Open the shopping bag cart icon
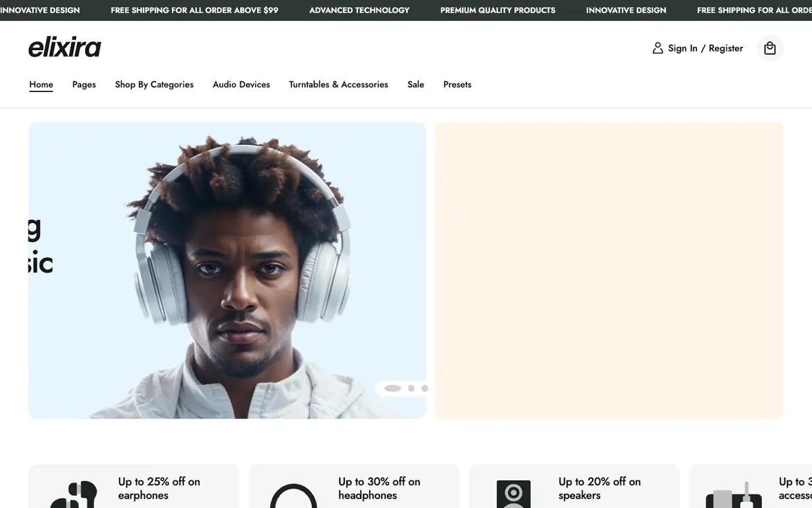Viewport: 812px width, 508px height. click(x=769, y=48)
